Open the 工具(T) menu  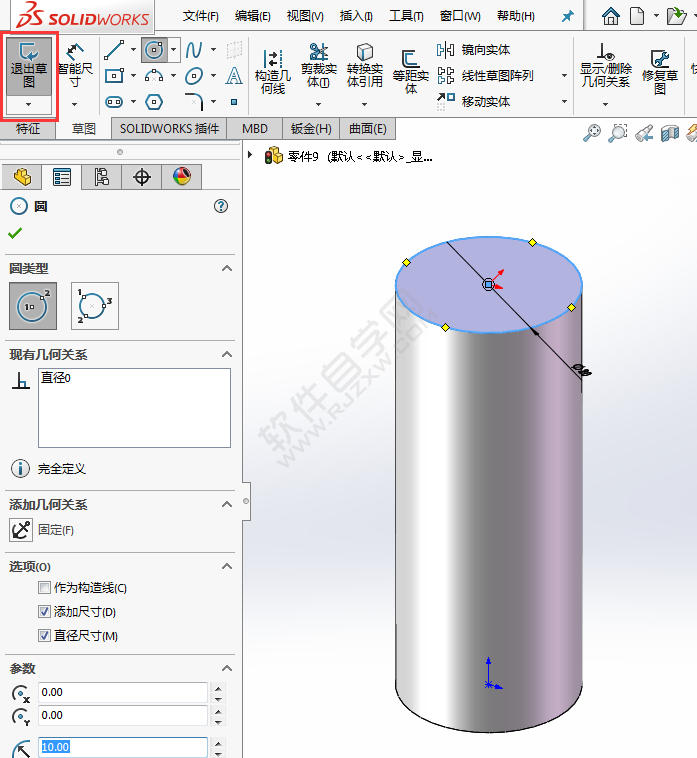coord(407,16)
